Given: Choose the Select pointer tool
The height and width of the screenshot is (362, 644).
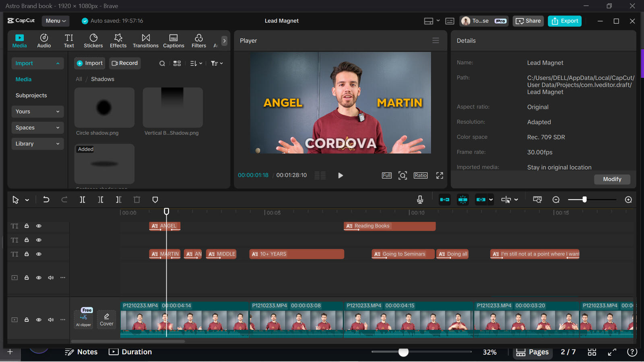Looking at the screenshot, I should pos(16,200).
